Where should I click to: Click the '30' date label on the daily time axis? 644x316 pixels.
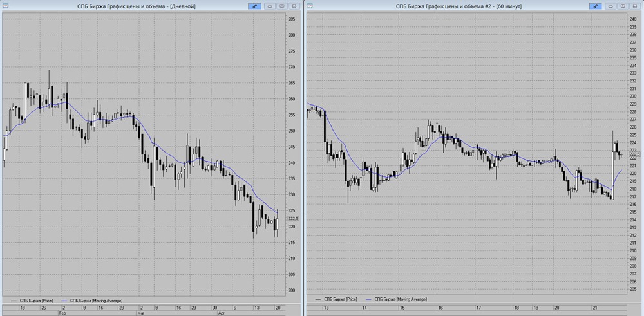(214, 308)
